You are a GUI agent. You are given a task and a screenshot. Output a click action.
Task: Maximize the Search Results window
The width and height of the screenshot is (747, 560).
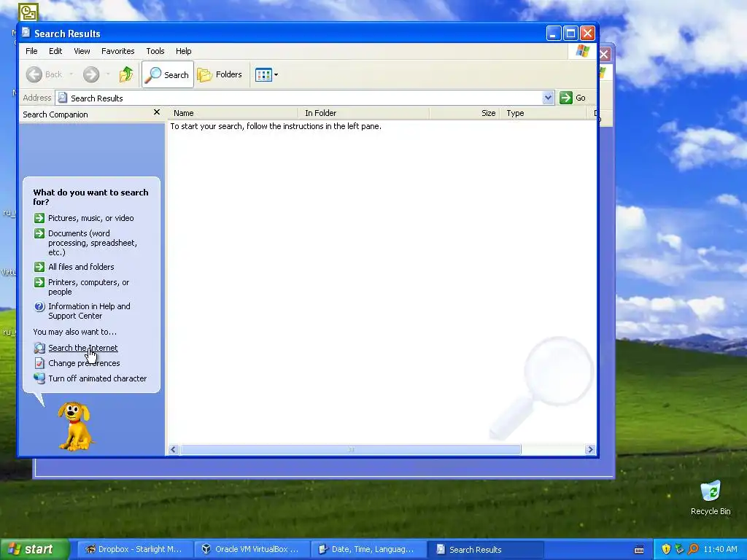(570, 34)
